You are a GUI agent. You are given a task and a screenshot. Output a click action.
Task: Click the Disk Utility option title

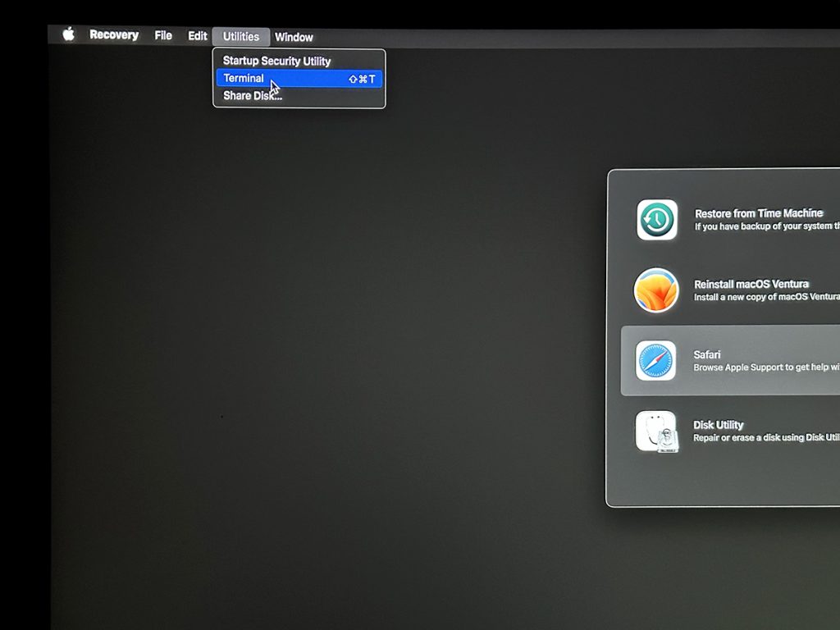718,425
